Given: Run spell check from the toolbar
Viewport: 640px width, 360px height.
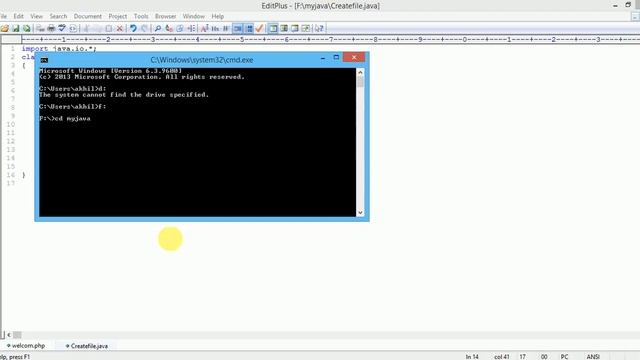Looking at the screenshot, I should point(62,28).
